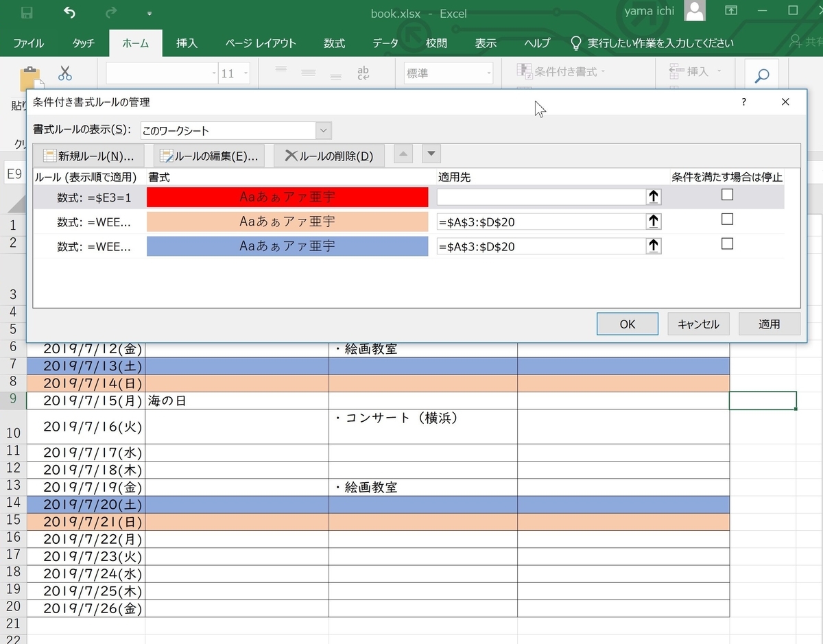The width and height of the screenshot is (823, 644).
Task: Open the 共有 (Share) panel
Action: [x=809, y=43]
